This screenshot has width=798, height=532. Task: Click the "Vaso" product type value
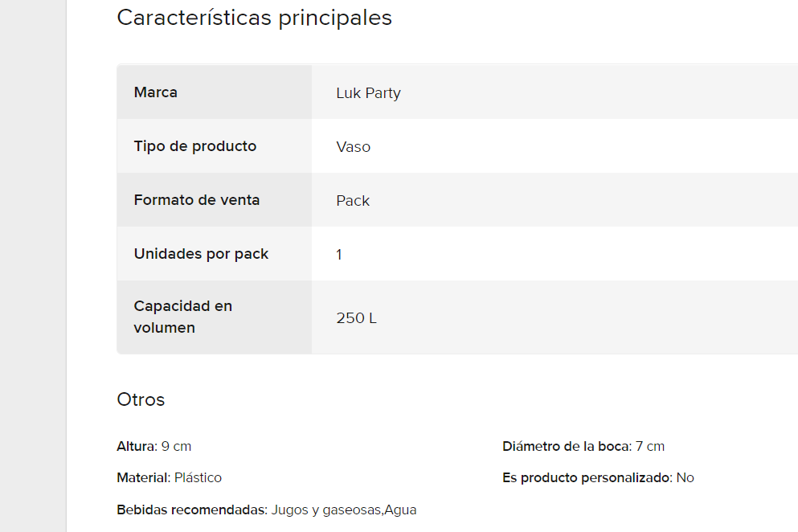point(354,147)
